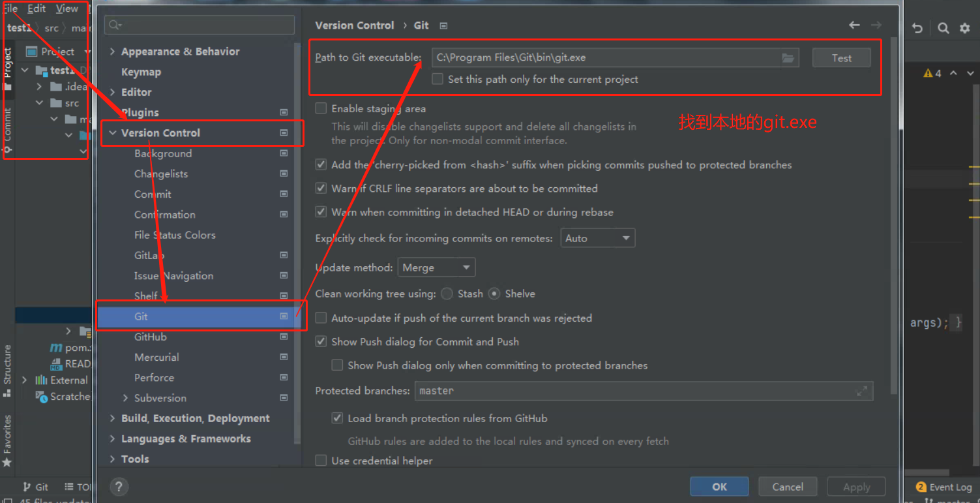The image size is (980, 503).
Task: Toggle Warn if CRLF line separators checkbox
Action: 321,188
